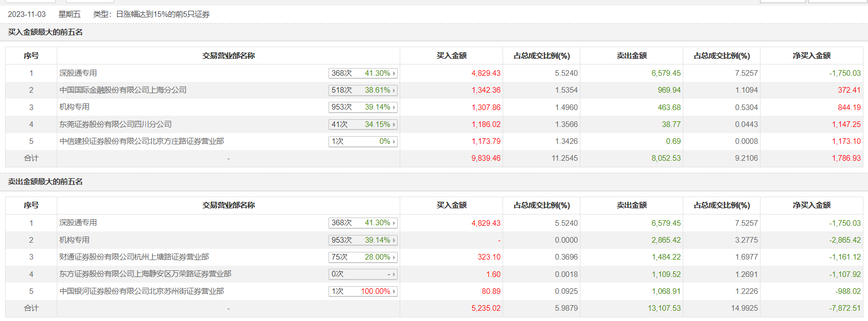The width and height of the screenshot is (868, 321).
Task: Expand the 518次 38.61% stats box
Action: point(363,90)
